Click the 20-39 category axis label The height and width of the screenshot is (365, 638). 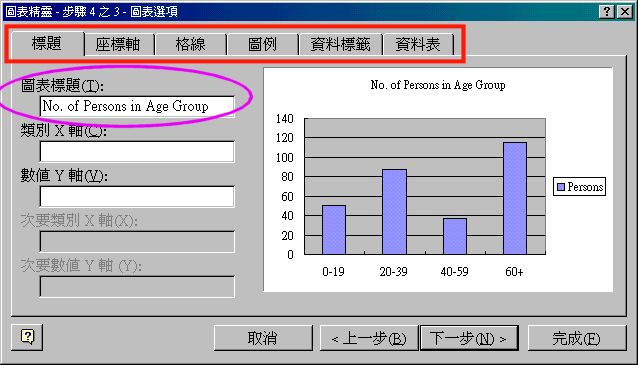coord(393,271)
